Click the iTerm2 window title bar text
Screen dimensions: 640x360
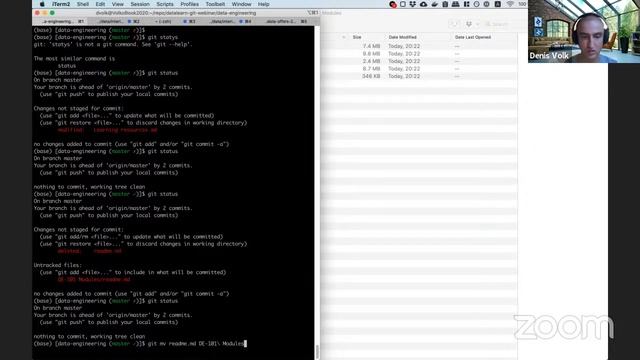[x=176, y=13]
